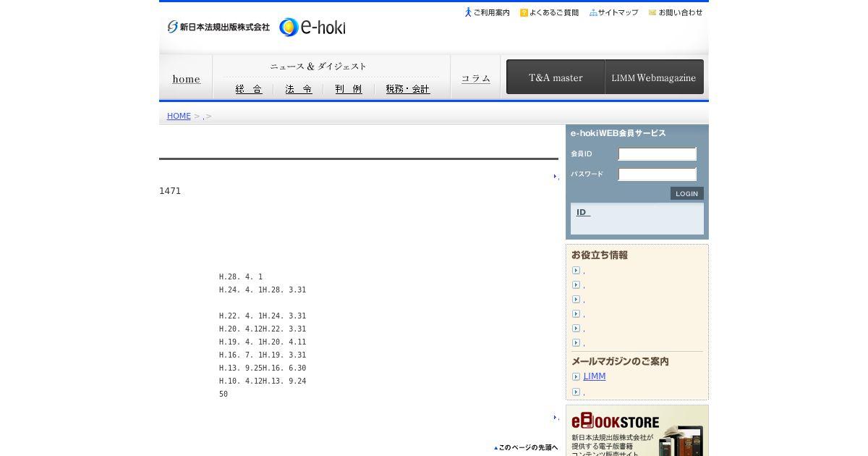This screenshot has width=868, height=456.
Task: Select the 50 text row
Action: point(224,394)
